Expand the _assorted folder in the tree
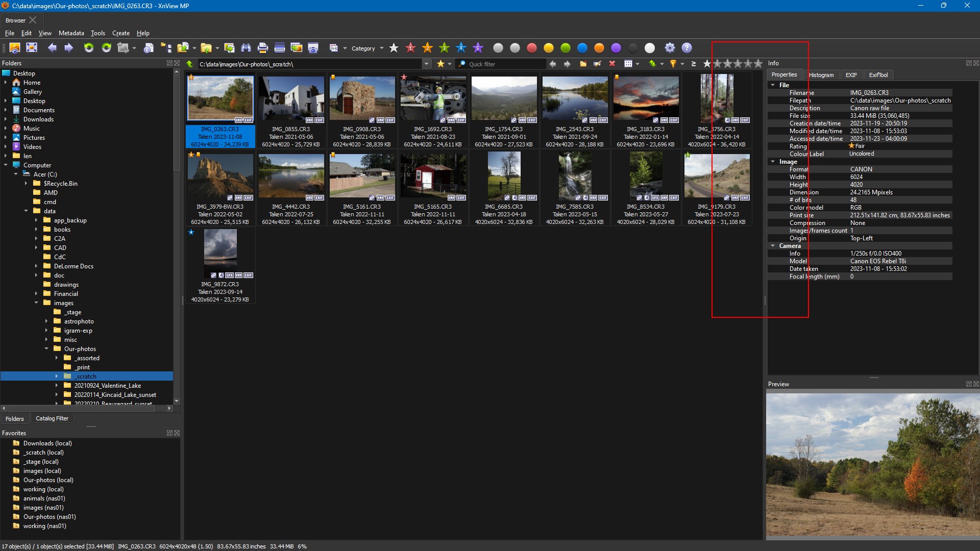 (x=57, y=358)
